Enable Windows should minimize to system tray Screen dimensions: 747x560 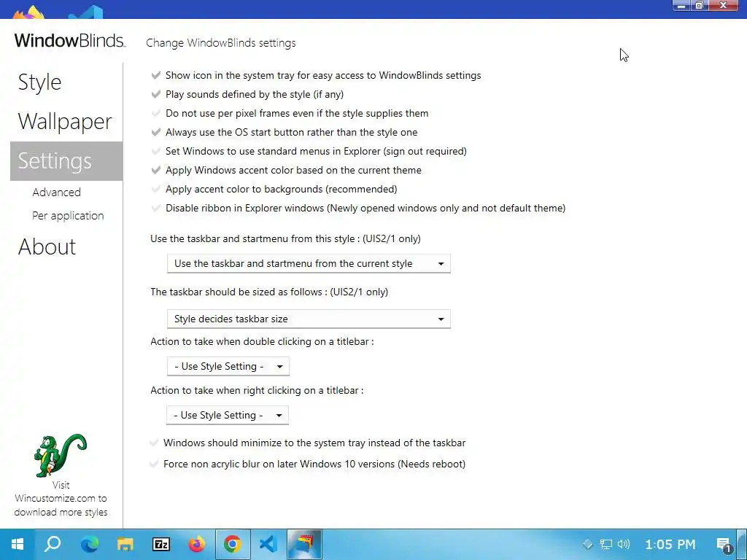(x=154, y=443)
